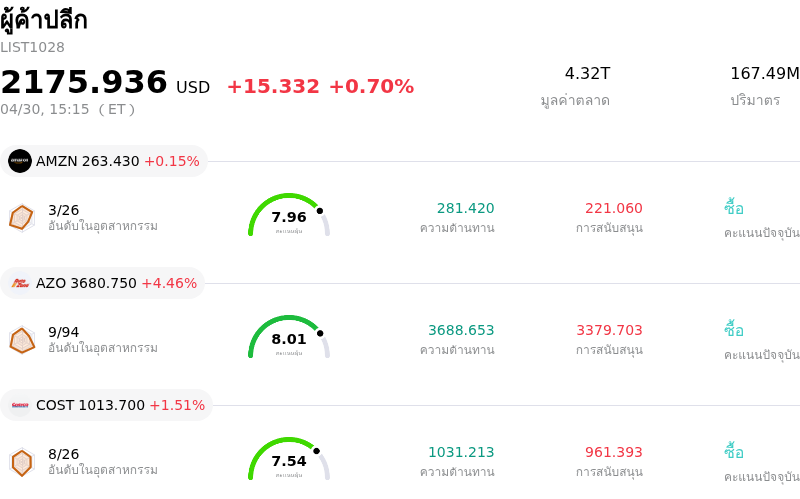The image size is (800, 499).
Task: Click the Amazon logo icon
Action: 20,161
